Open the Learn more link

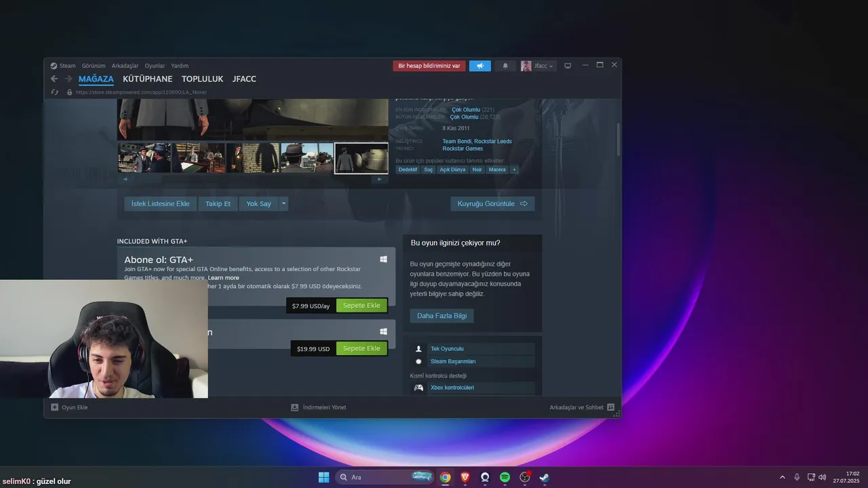click(x=223, y=278)
